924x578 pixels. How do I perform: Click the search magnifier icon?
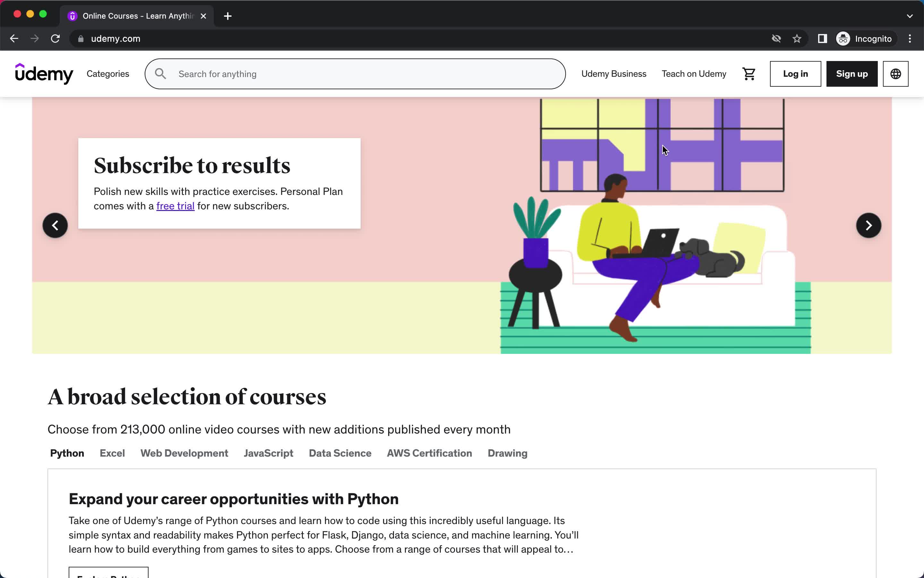click(x=160, y=74)
